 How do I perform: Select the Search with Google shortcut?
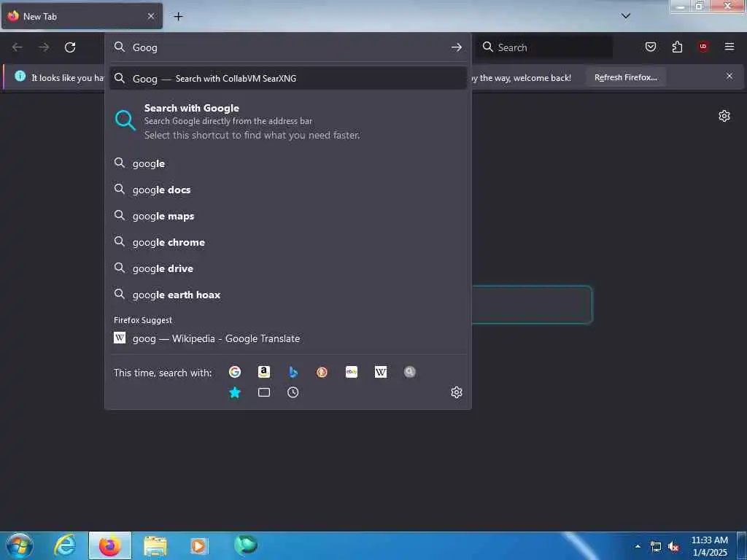287,122
